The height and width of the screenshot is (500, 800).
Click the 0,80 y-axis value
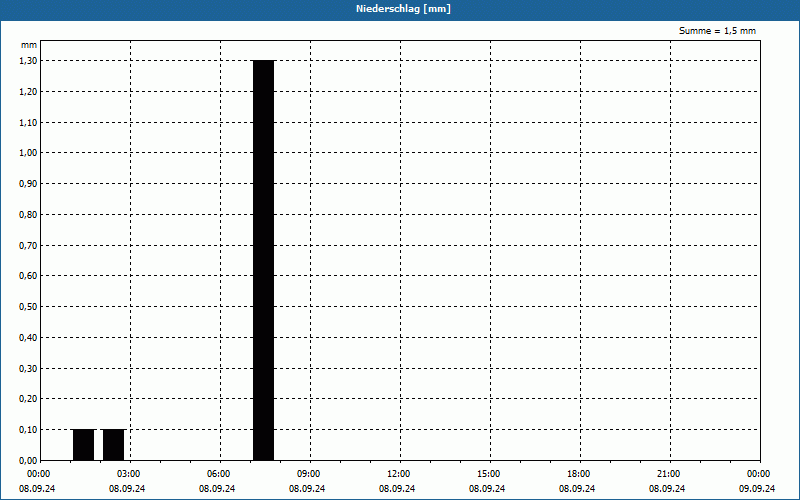click(28, 214)
